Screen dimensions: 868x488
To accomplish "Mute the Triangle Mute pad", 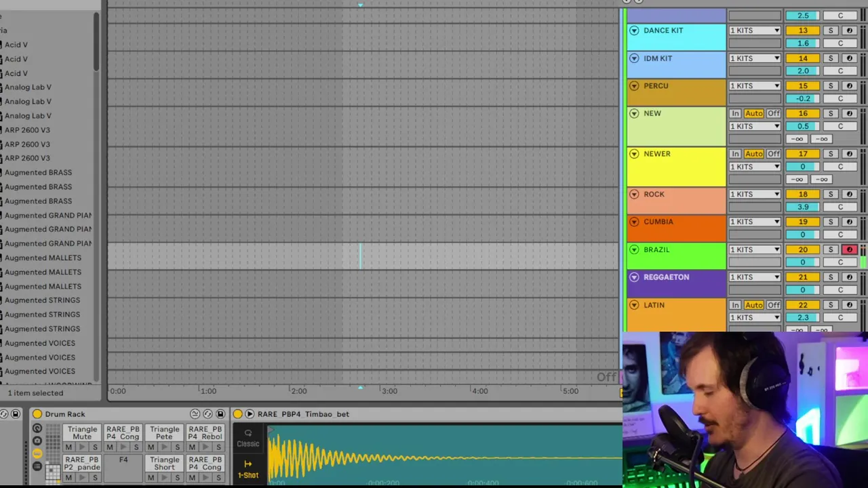I will (68, 447).
